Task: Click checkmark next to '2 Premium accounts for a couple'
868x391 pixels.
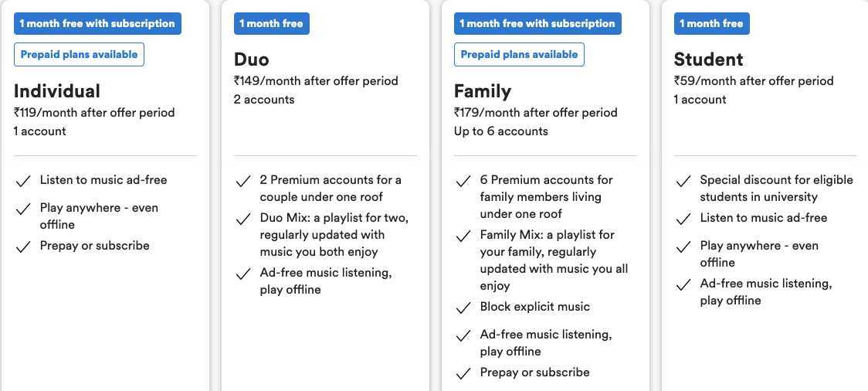Action: [243, 181]
